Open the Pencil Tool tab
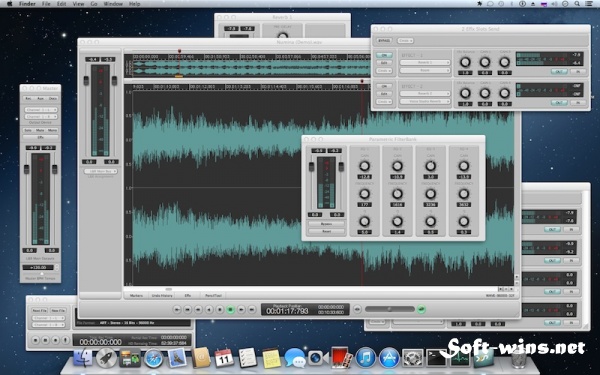Image resolution: width=600 pixels, height=375 pixels. coord(214,295)
